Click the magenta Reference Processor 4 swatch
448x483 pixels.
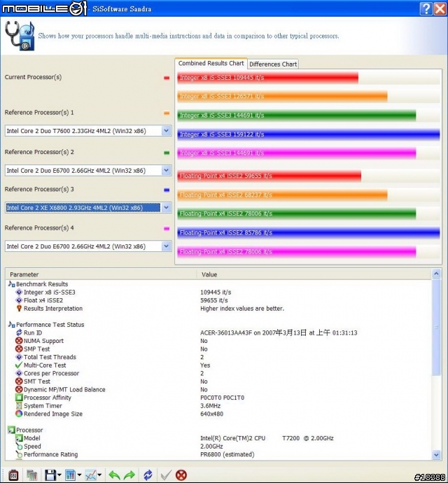click(167, 229)
